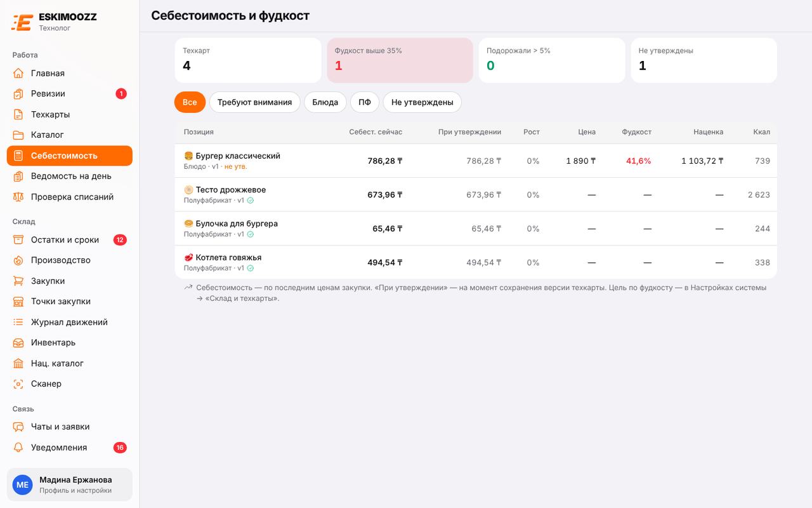
Task: Click the Не утверждены summary card
Action: tap(704, 60)
